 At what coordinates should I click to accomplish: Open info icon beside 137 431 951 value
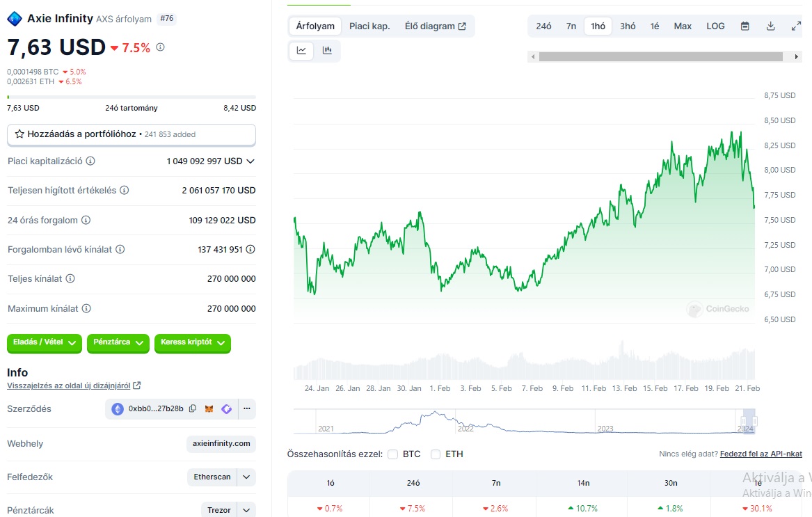pos(250,249)
